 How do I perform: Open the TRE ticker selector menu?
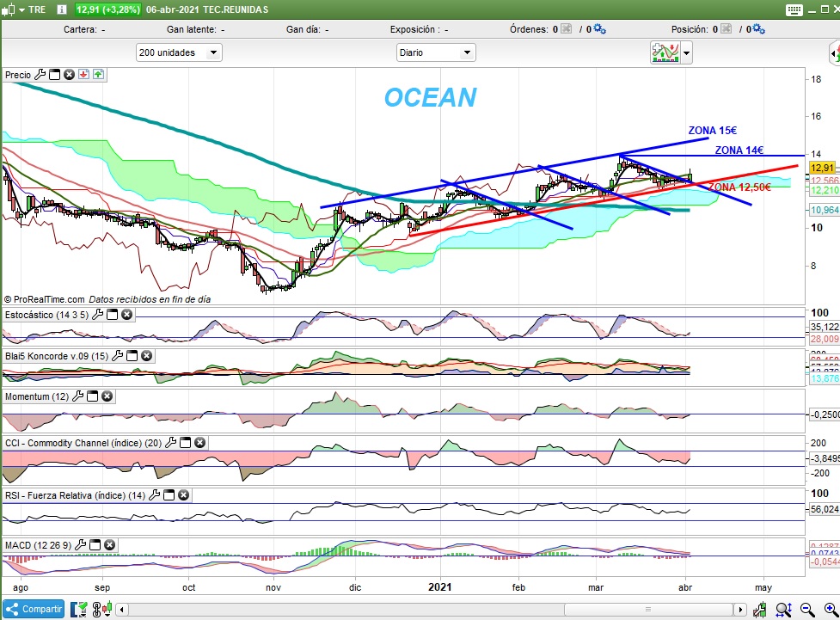(22, 9)
